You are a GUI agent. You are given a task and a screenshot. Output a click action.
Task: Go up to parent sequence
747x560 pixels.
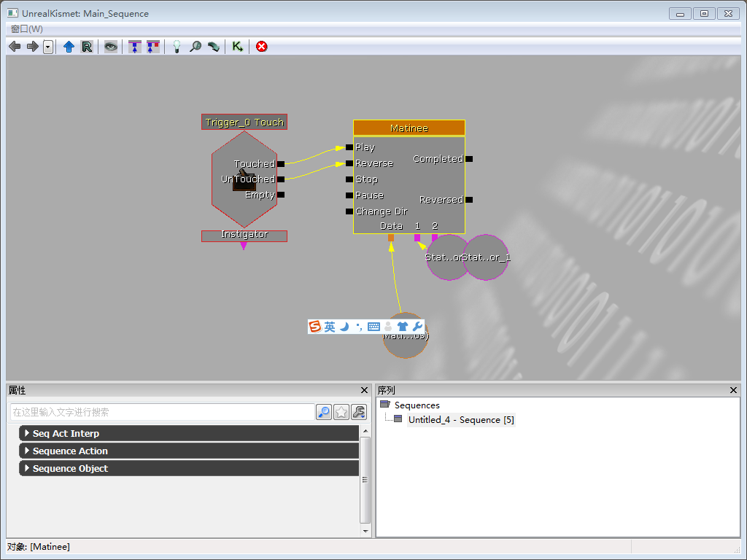(69, 47)
